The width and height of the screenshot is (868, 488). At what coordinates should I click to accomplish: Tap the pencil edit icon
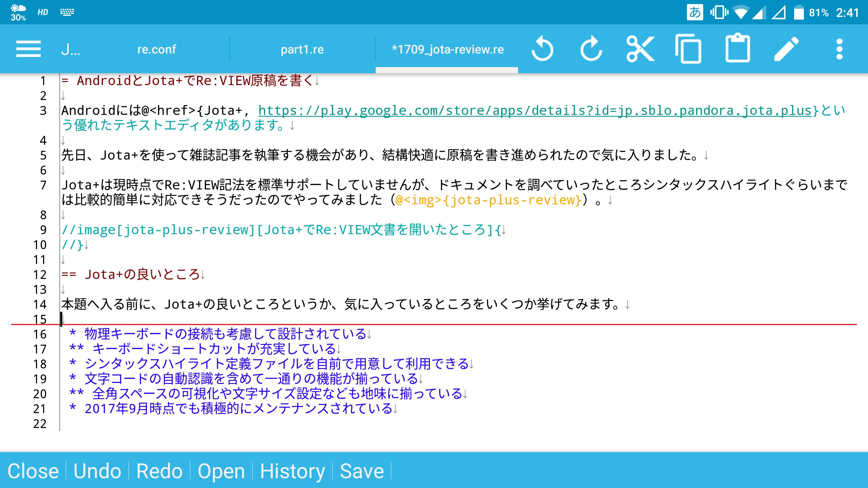pyautogui.click(x=786, y=49)
